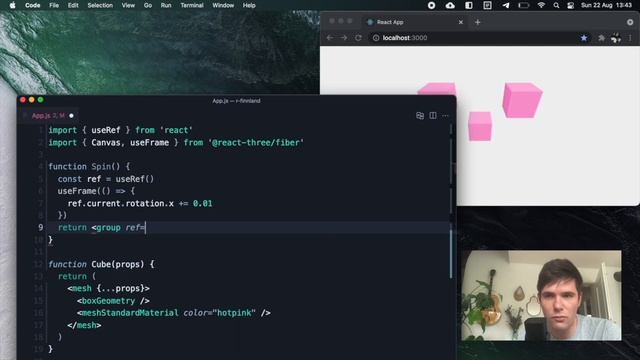Open the Window menu

pyautogui.click(x=223, y=5)
